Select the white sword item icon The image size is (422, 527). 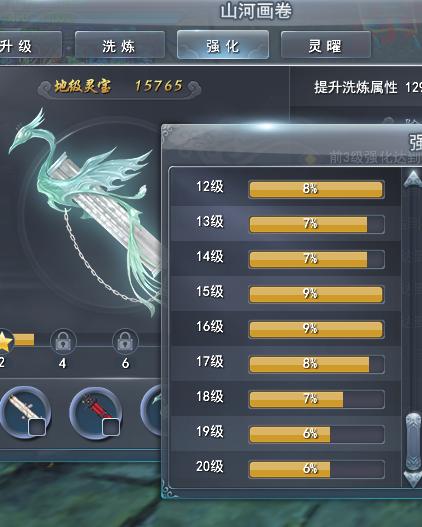click(x=24, y=412)
